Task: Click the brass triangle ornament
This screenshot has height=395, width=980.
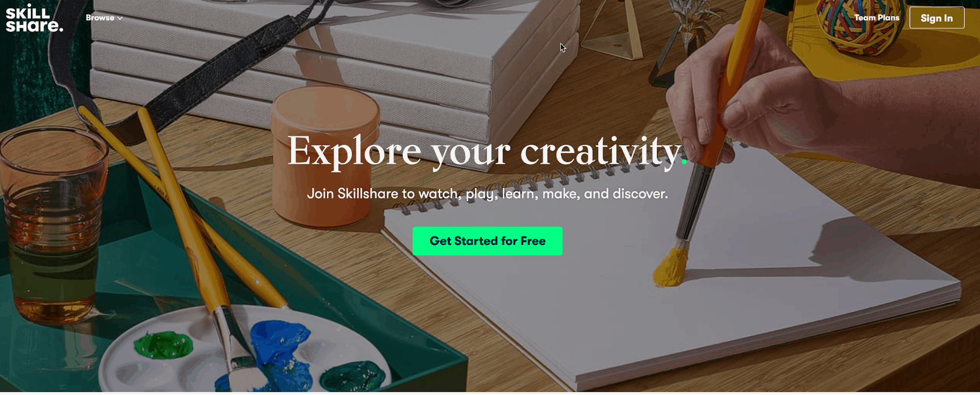Action: tap(612, 29)
